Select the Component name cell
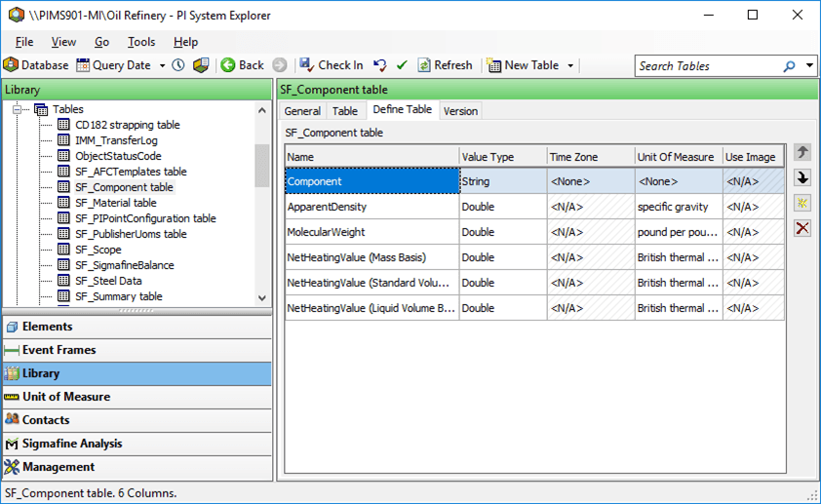Image resolution: width=821 pixels, height=504 pixels. pyautogui.click(x=372, y=181)
